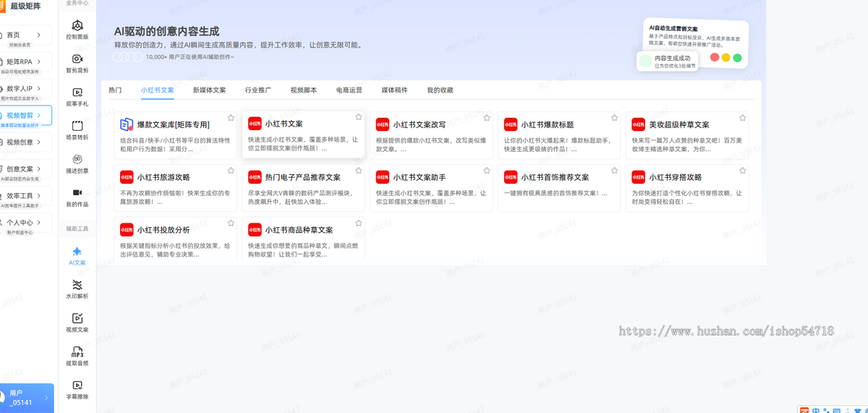Open the 小红书商品种草文案 card title
The width and height of the screenshot is (868, 413).
point(299,230)
